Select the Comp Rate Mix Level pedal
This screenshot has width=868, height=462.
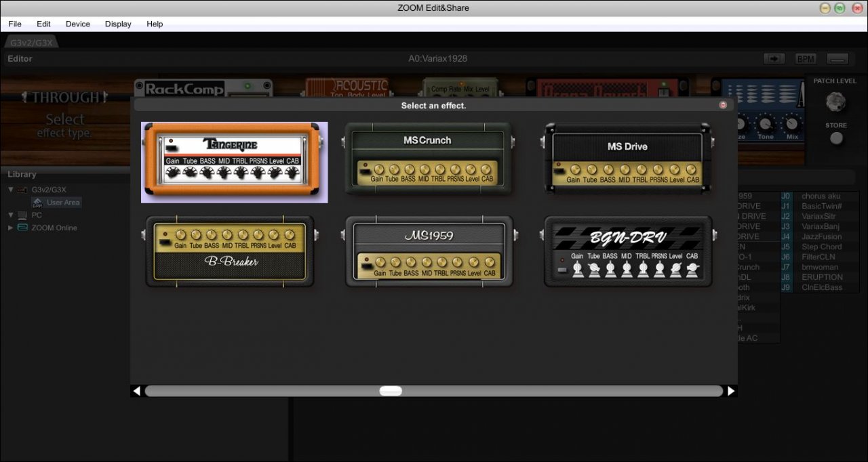(x=460, y=87)
